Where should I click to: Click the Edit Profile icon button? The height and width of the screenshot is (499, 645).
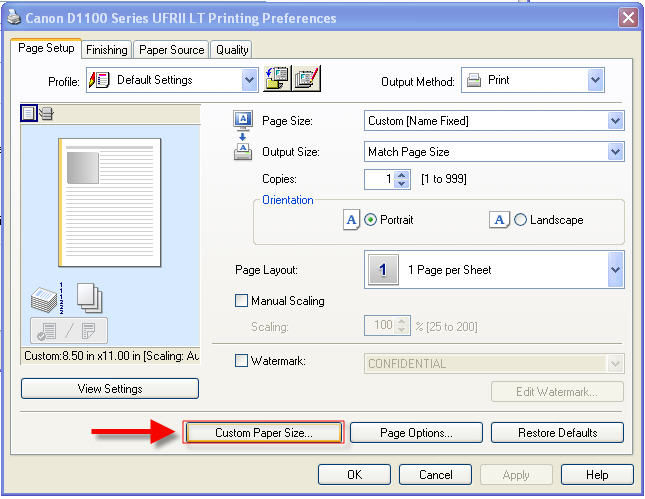(306, 80)
